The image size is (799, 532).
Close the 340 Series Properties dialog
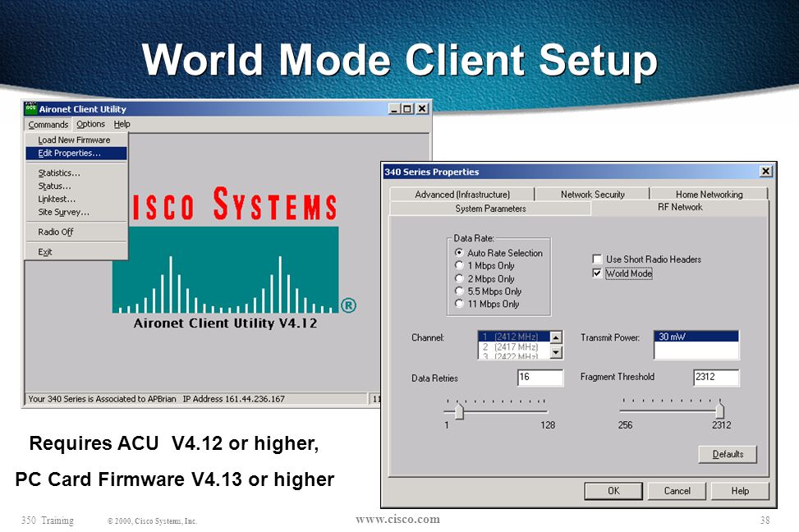[x=765, y=172]
